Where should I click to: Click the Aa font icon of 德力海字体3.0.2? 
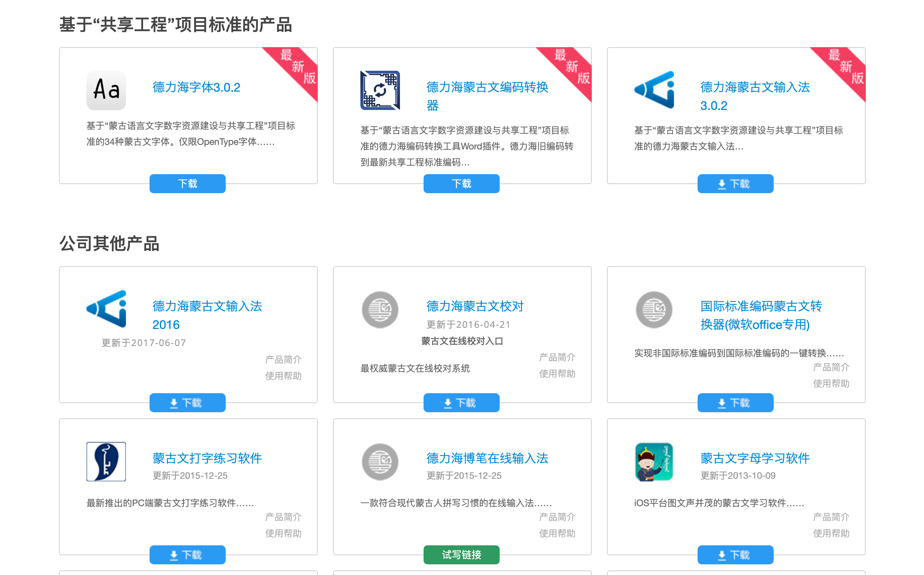pyautogui.click(x=106, y=91)
